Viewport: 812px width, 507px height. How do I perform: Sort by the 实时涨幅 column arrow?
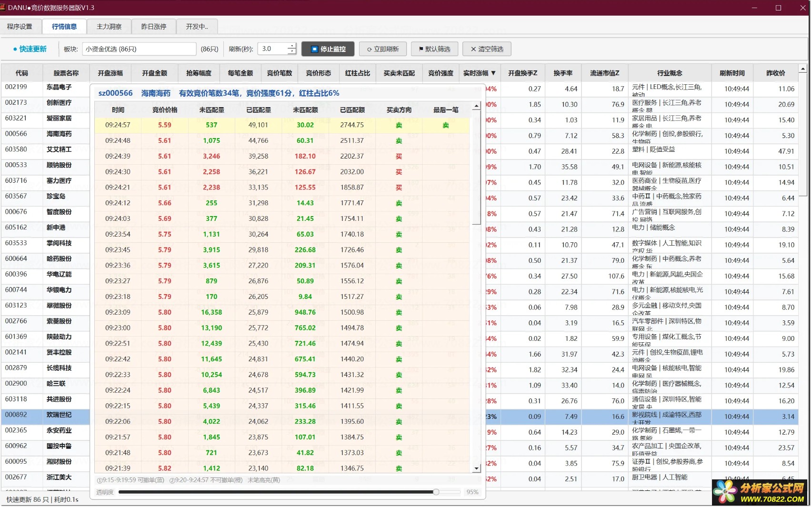[x=493, y=73]
